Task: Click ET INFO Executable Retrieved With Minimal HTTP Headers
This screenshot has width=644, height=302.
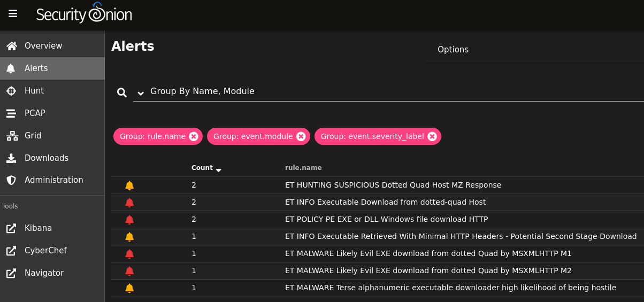Action: pos(461,236)
